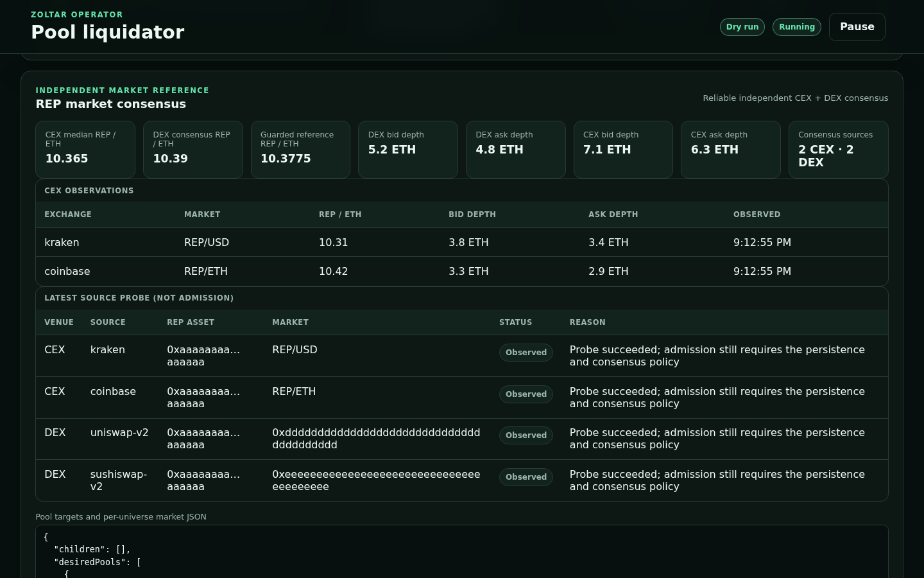Click the STATUS column header
The width and height of the screenshot is (924, 578).
[515, 322]
